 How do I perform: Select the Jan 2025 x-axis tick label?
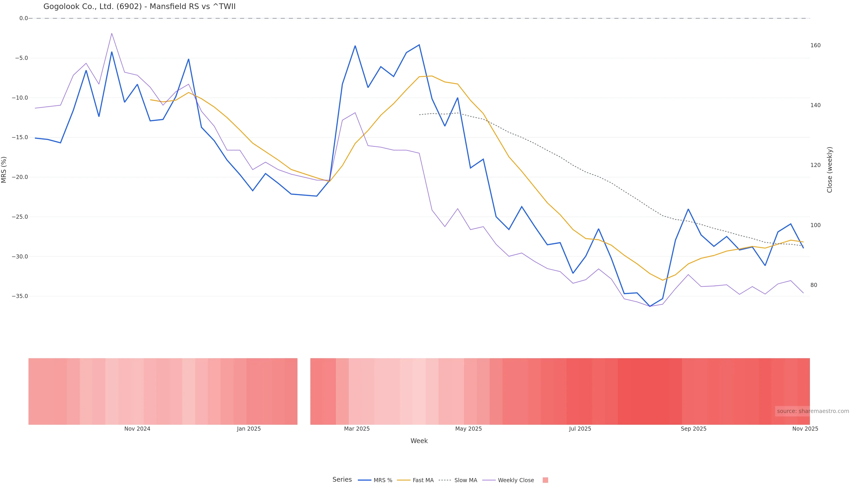[x=249, y=429]
